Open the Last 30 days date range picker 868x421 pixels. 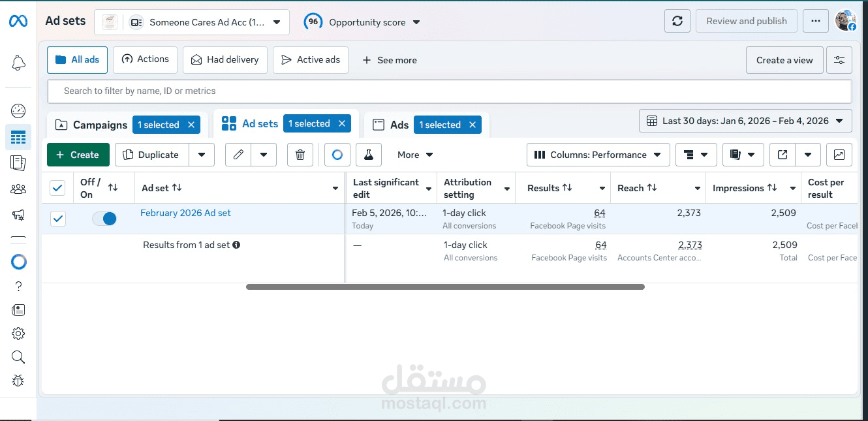745,121
